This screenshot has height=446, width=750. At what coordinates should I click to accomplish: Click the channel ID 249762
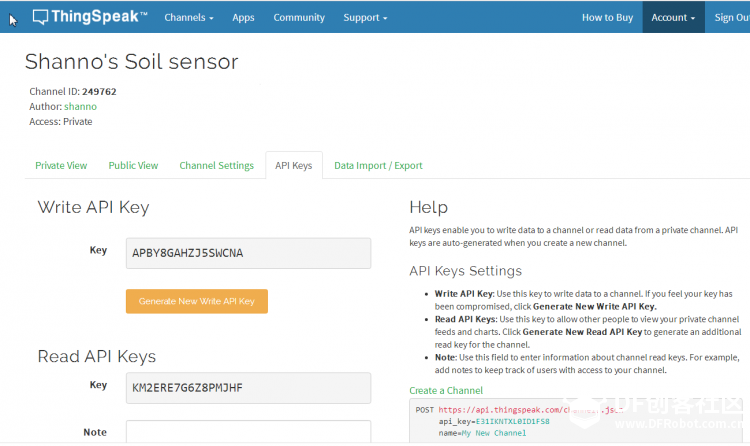coord(99,91)
